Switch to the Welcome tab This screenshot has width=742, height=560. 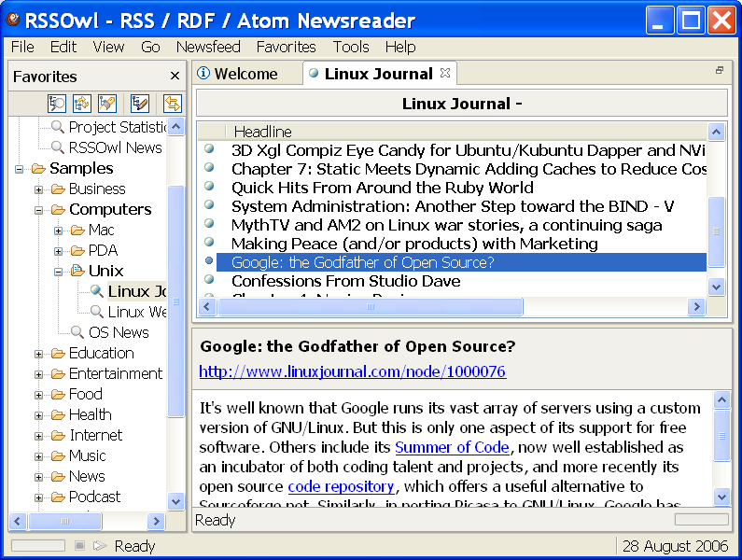pos(248,74)
